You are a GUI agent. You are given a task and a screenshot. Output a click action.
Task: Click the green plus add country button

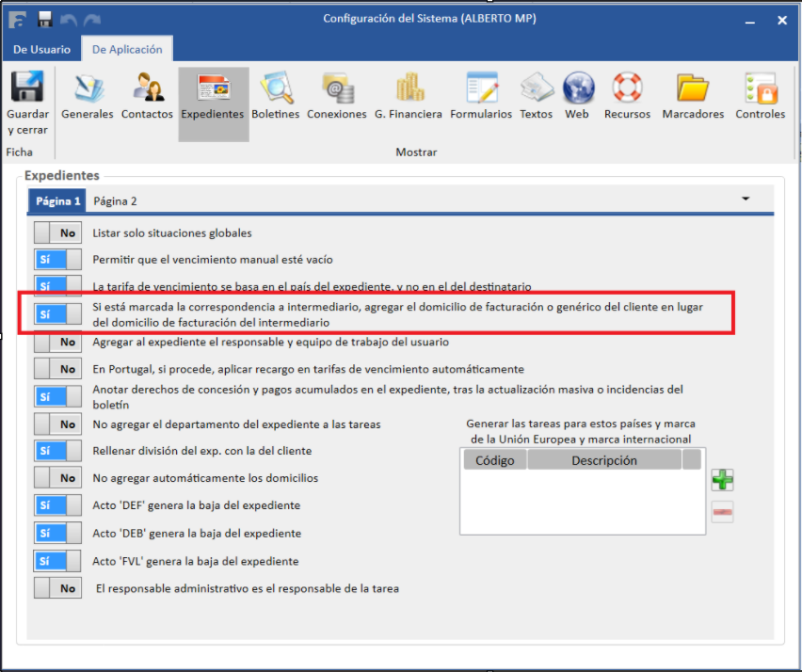[722, 480]
